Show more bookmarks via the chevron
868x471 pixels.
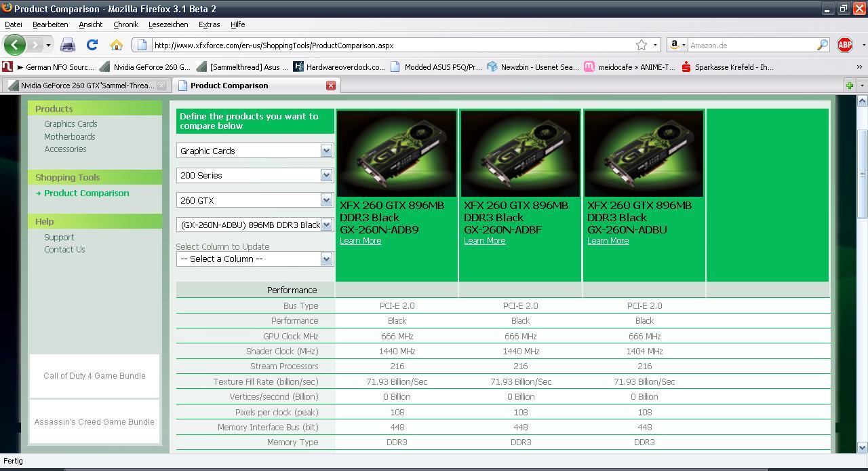[860, 67]
